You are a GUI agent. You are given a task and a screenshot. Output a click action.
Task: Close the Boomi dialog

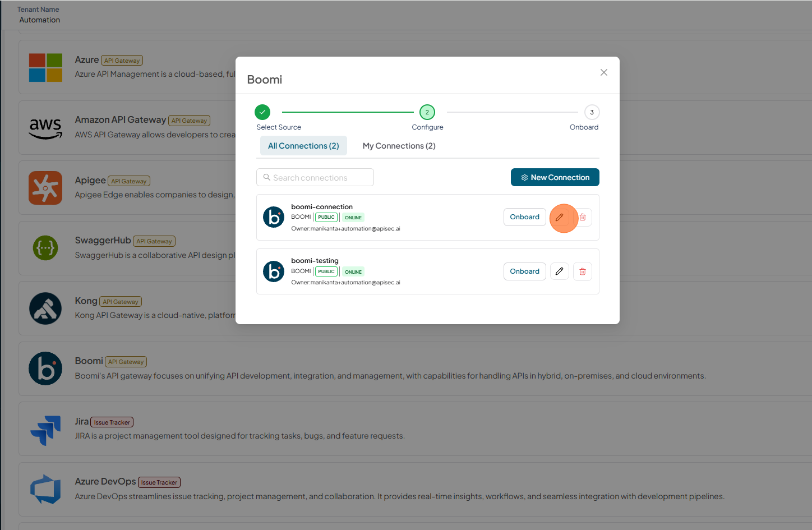[x=604, y=72]
